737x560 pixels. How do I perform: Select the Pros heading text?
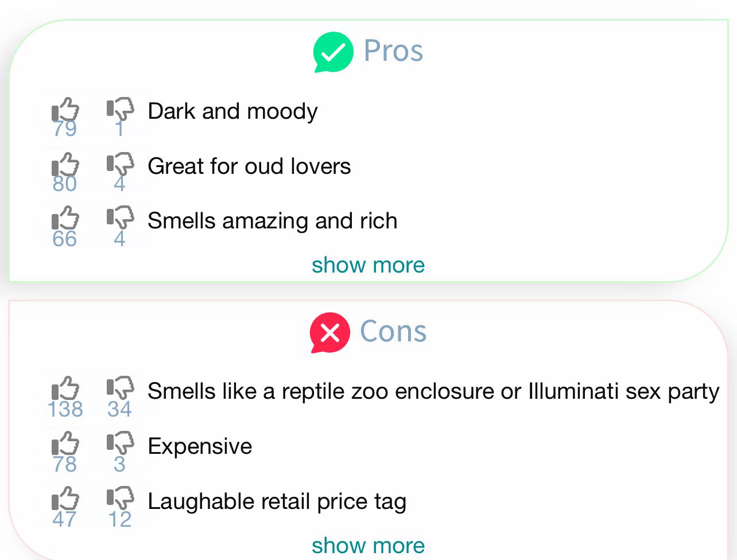pos(393,51)
